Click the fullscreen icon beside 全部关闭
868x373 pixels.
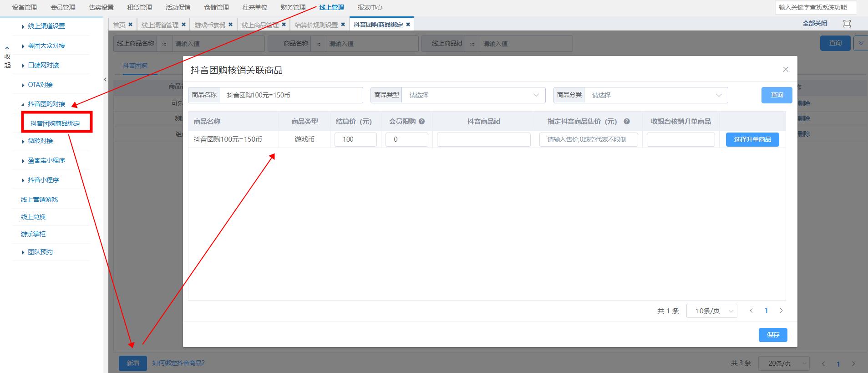tap(847, 24)
